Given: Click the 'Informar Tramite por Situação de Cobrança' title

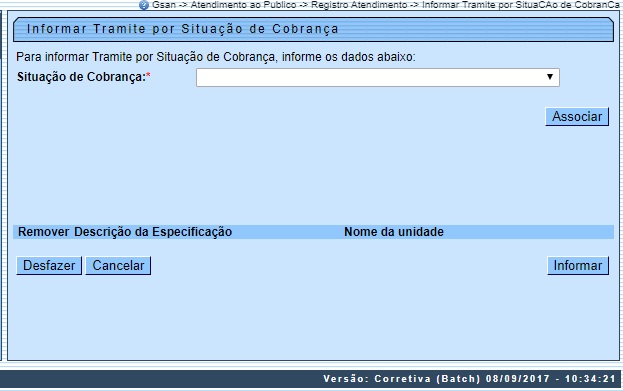Looking at the screenshot, I should pos(182,29).
